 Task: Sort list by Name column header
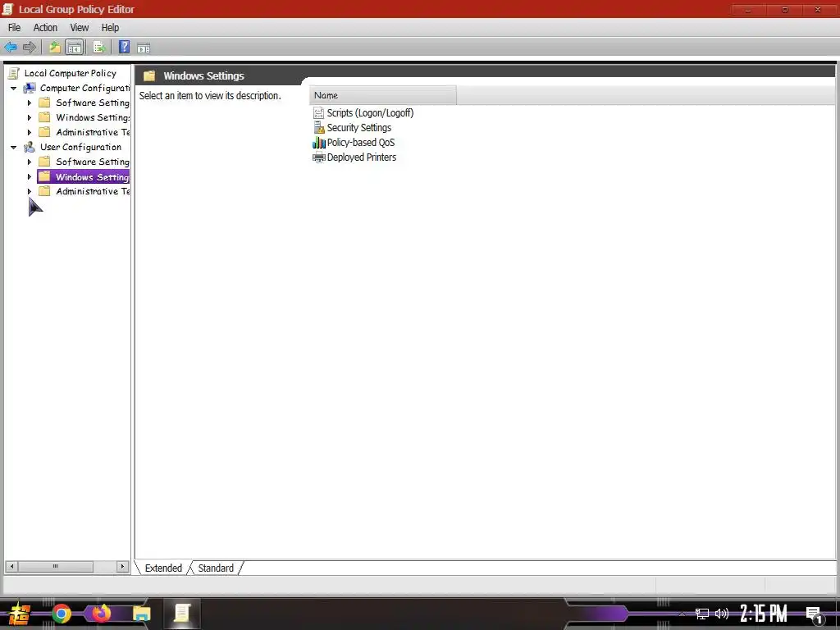tap(383, 95)
